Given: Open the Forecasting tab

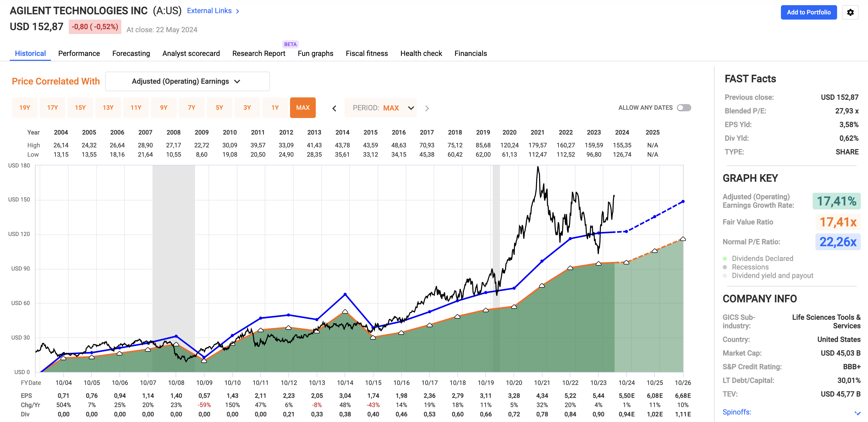Looking at the screenshot, I should 131,53.
